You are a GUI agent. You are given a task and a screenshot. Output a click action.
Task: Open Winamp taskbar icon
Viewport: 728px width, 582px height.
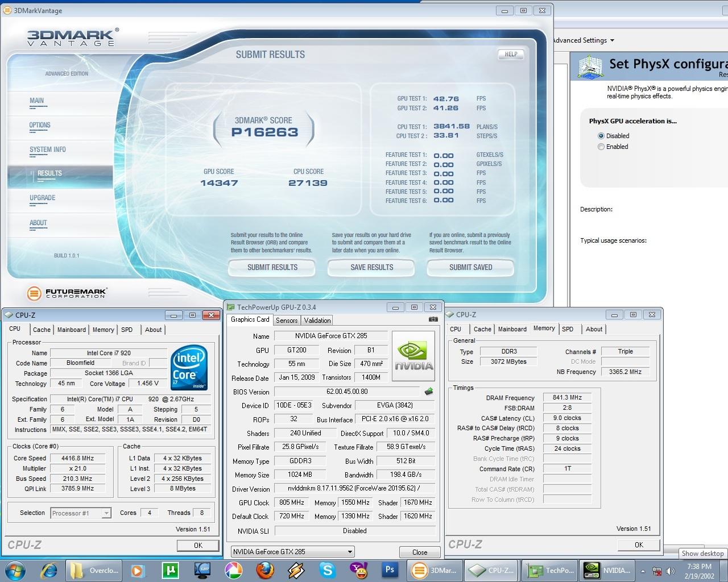click(x=296, y=570)
